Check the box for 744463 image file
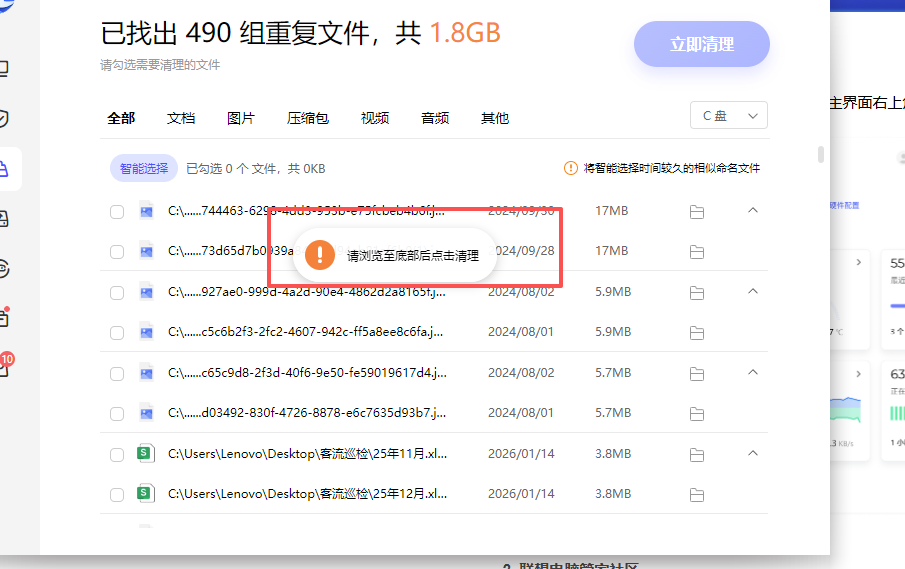This screenshot has height=569, width=905. click(117, 212)
